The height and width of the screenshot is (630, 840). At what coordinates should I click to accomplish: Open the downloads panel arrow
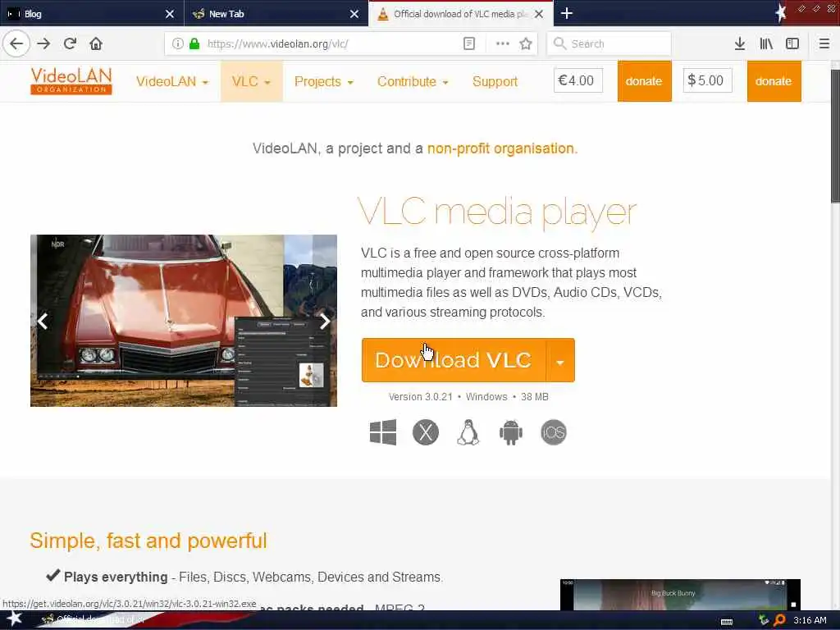point(740,43)
